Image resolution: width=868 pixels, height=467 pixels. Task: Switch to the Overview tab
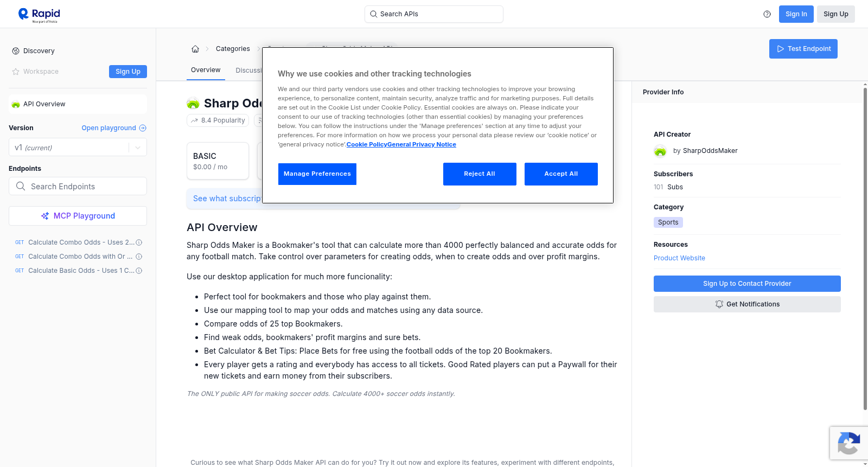pos(206,70)
